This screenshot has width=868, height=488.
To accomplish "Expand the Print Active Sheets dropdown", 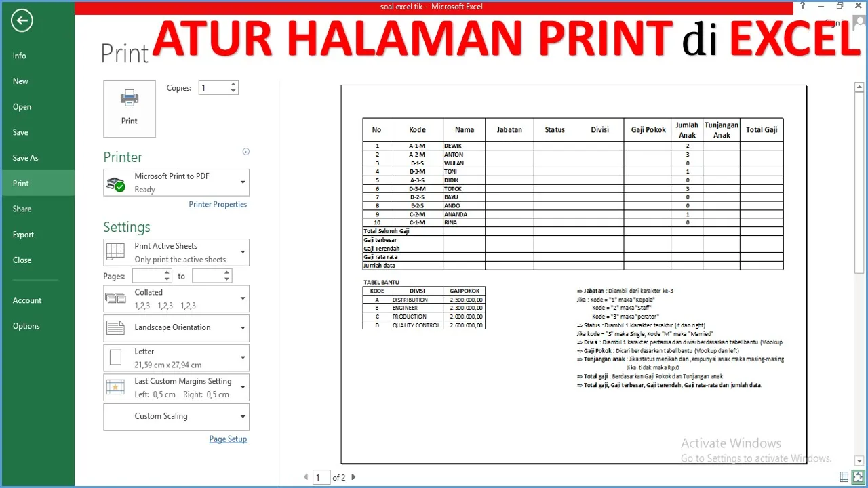I will coord(243,252).
